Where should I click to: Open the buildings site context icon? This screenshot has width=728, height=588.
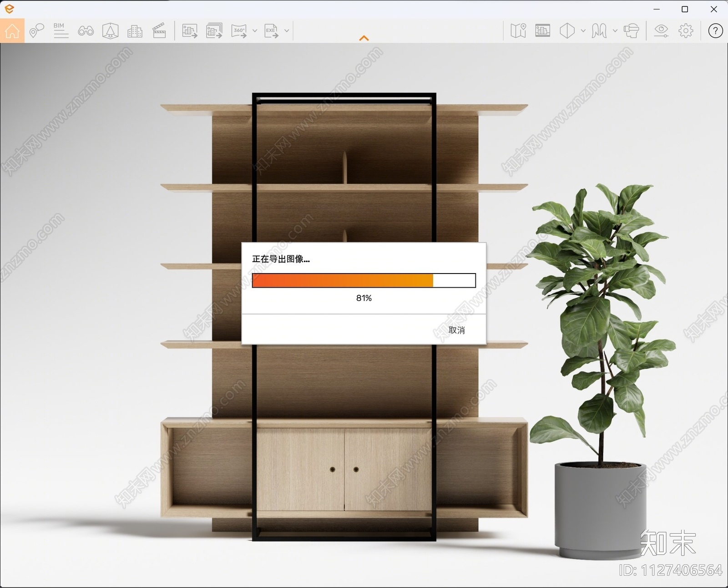(135, 31)
